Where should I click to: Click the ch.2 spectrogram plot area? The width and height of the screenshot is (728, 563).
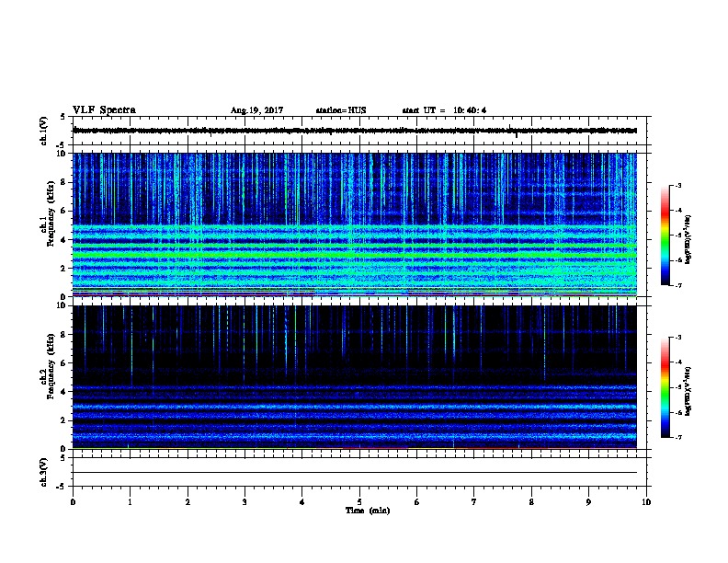tap(355, 377)
